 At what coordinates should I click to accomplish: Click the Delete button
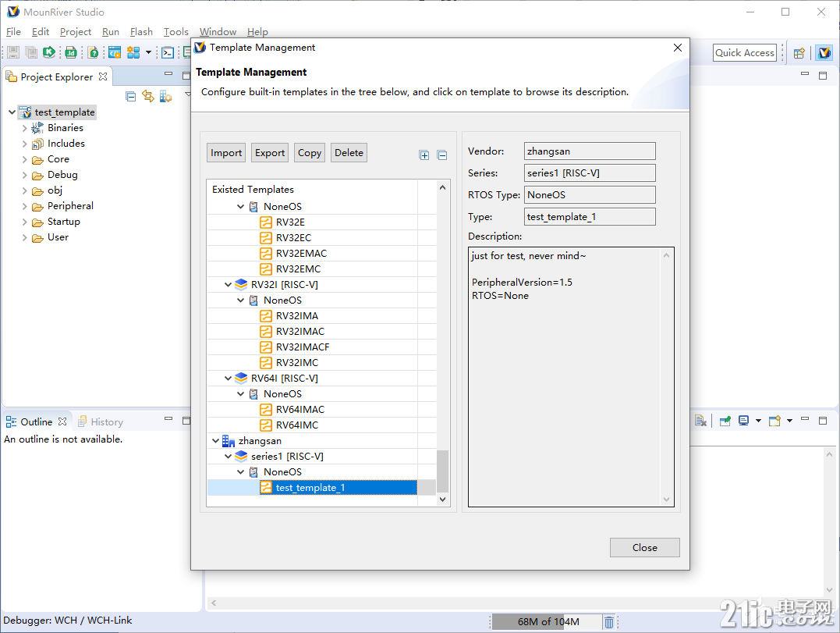(x=349, y=153)
